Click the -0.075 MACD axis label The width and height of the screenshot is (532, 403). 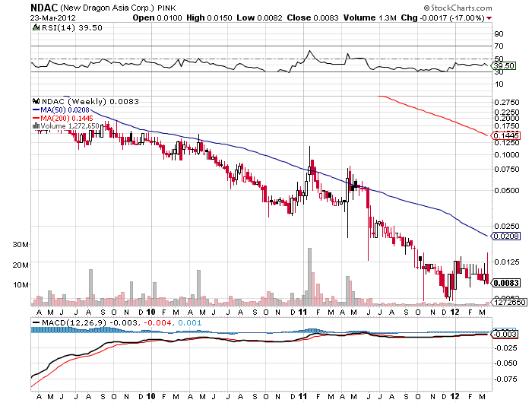point(505,379)
